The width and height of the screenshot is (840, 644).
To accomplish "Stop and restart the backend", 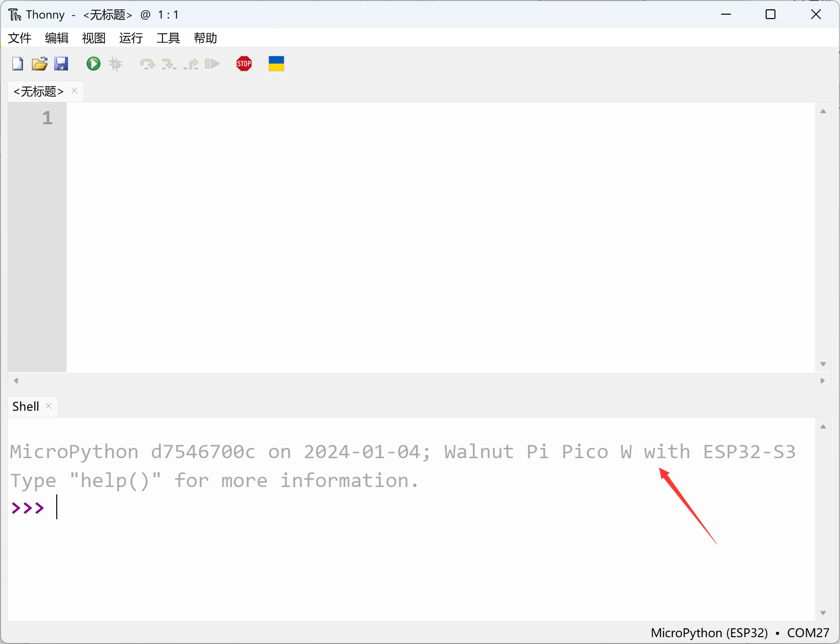I will (243, 64).
